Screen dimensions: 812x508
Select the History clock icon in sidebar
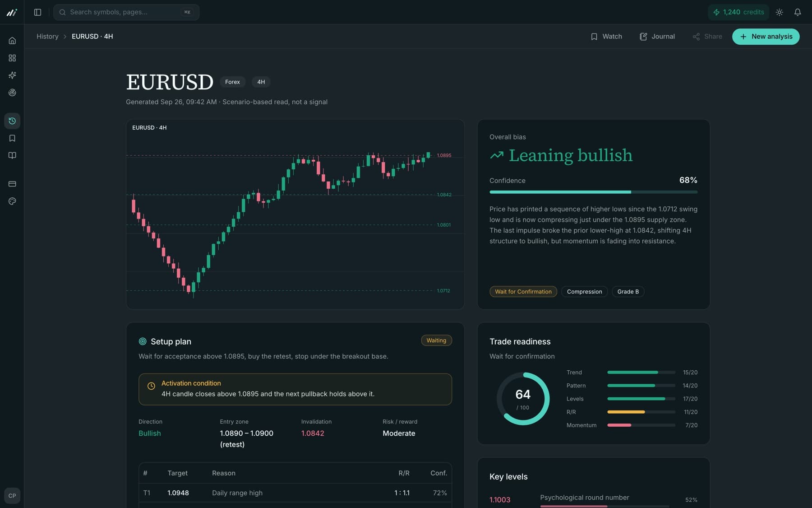tap(12, 121)
